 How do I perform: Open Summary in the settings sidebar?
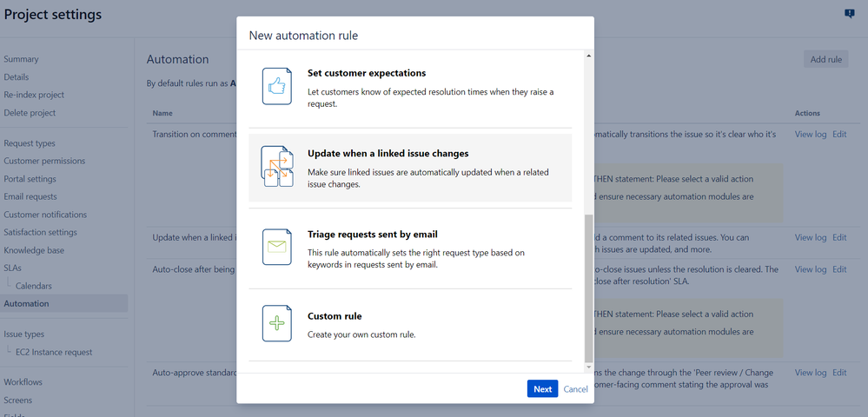21,59
